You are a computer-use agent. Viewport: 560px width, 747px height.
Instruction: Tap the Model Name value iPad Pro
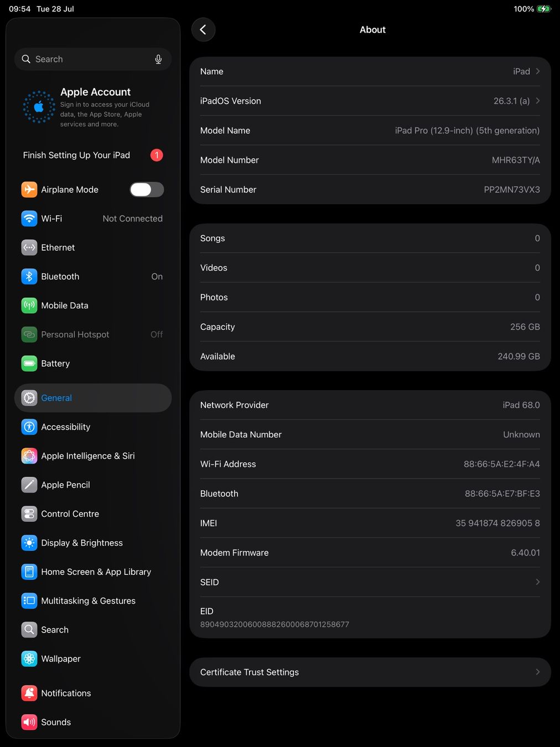(467, 131)
